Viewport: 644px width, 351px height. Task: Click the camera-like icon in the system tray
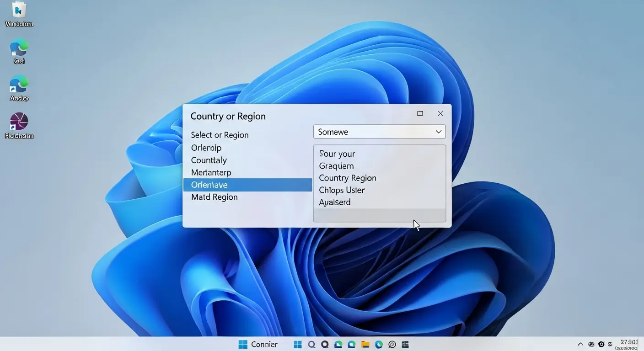591,344
